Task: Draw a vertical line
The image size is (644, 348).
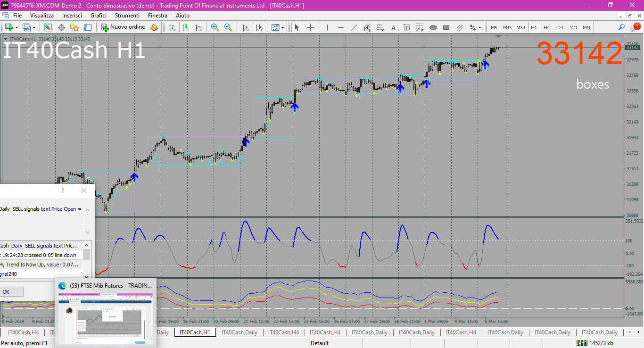Action: coord(327,27)
